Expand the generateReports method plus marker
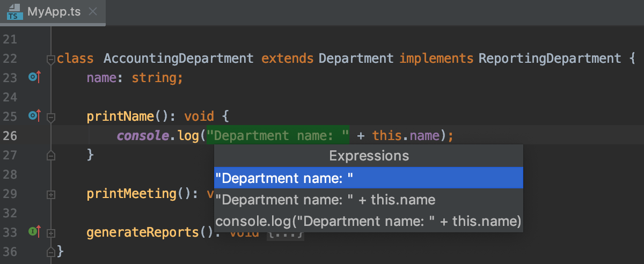644x264 pixels. [x=51, y=233]
